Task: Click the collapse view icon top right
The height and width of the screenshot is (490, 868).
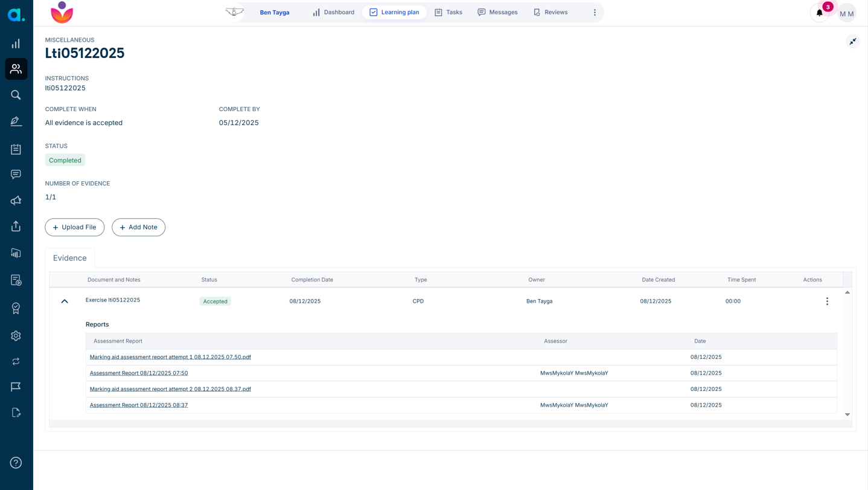Action: [853, 41]
